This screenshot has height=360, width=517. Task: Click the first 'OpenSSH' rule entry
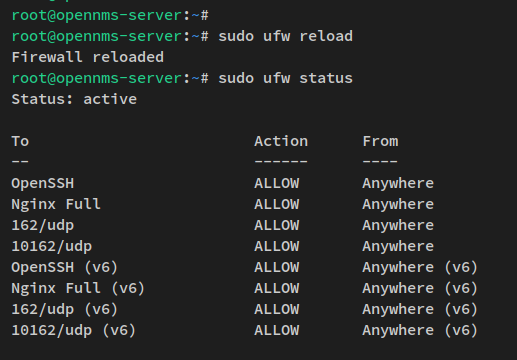coord(43,183)
